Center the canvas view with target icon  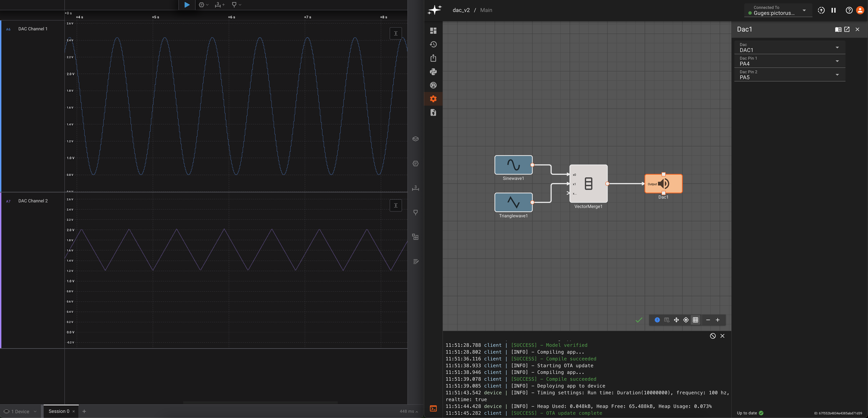686,320
